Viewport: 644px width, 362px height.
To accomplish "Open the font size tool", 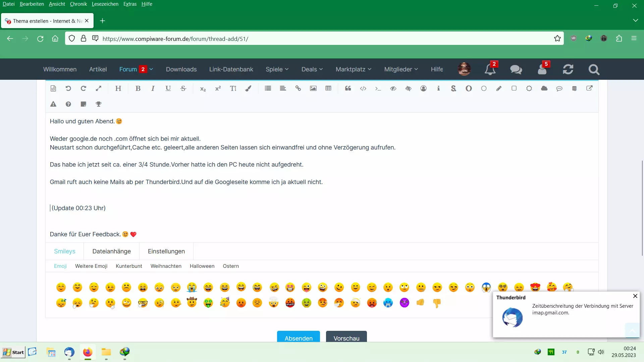I will (x=233, y=88).
